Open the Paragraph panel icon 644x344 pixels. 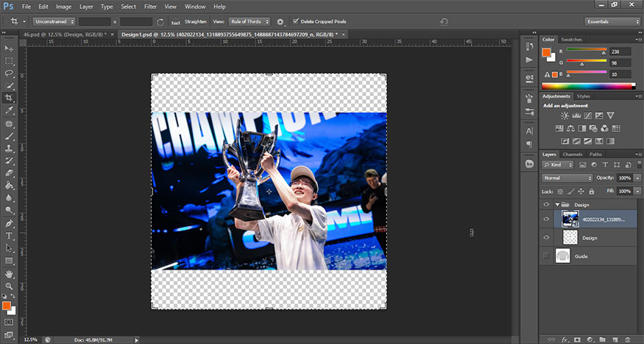(x=529, y=144)
